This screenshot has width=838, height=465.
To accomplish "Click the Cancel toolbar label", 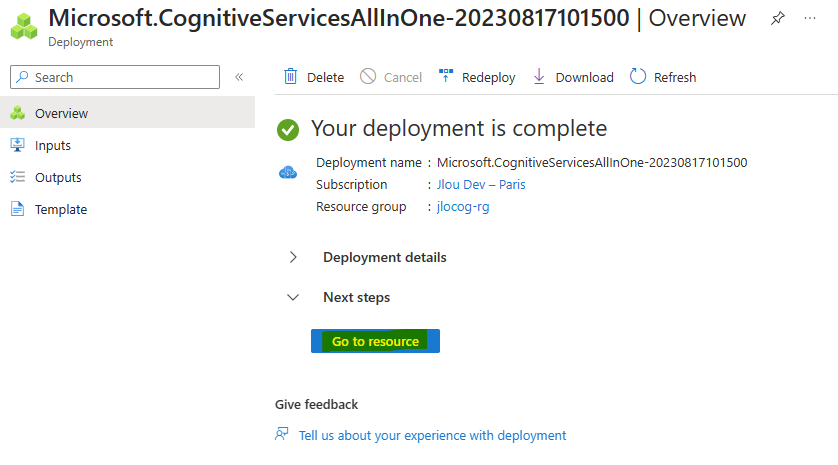I will coord(403,78).
